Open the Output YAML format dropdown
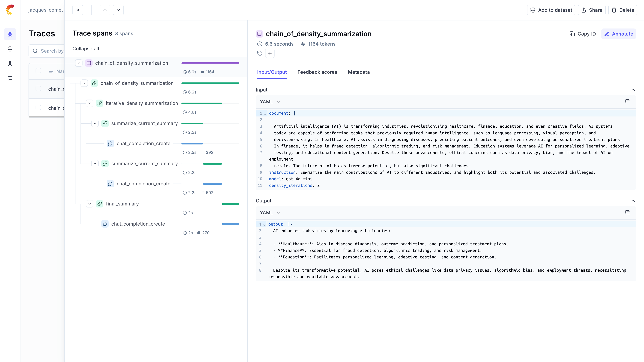This screenshot has width=644, height=362. point(270,213)
